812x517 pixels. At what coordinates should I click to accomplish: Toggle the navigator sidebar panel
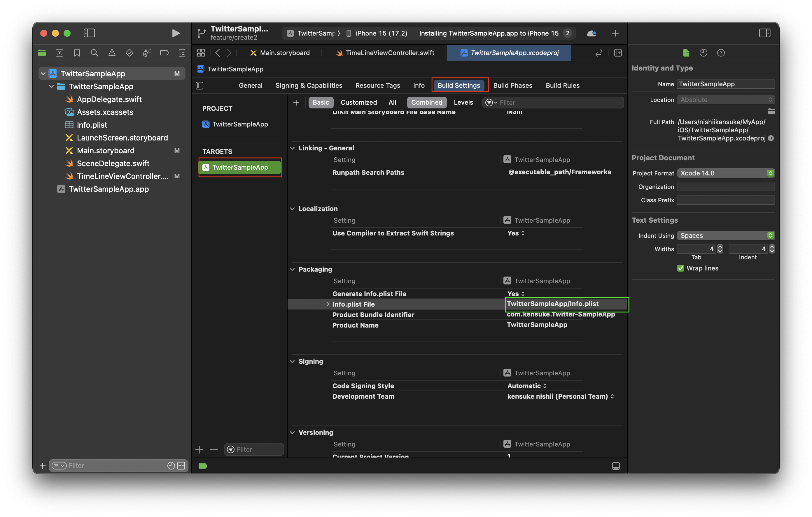(89, 33)
